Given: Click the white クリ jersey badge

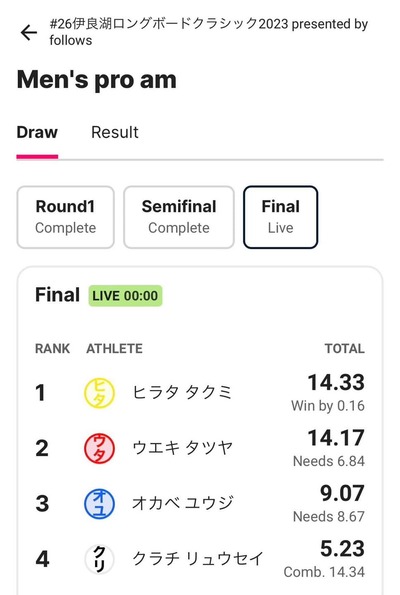Looking at the screenshot, I should click(99, 559).
